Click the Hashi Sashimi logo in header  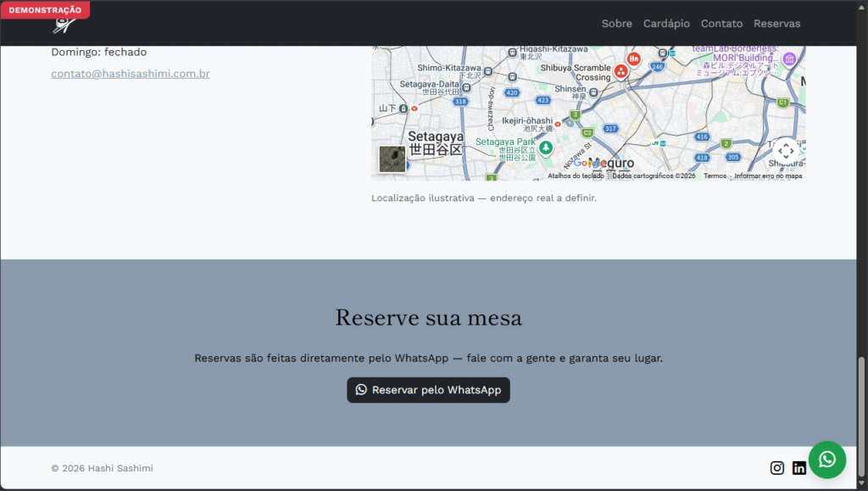64,25
